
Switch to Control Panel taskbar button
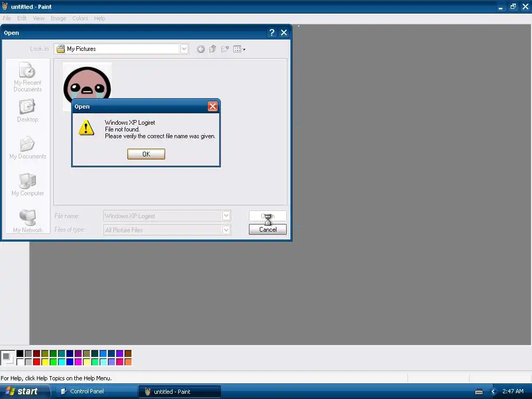96,391
